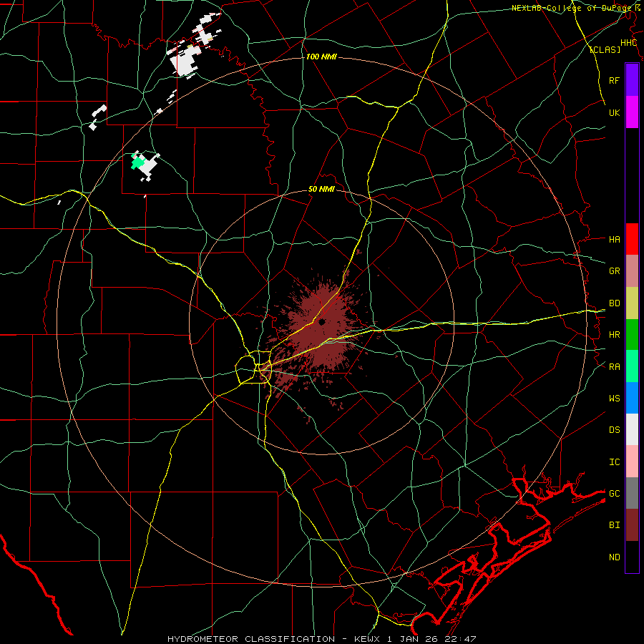
Task: Click the radar site center dot
Action: coord(321,322)
